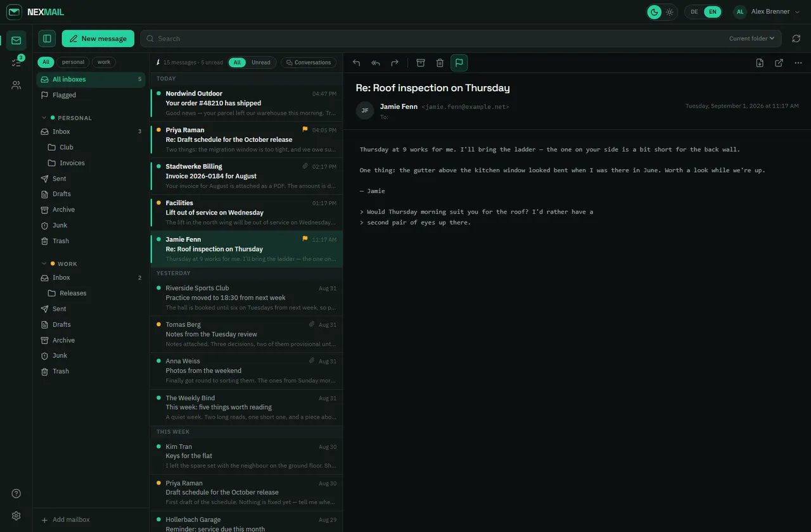Open Kim Tran Keys for the flat message

pos(246,456)
